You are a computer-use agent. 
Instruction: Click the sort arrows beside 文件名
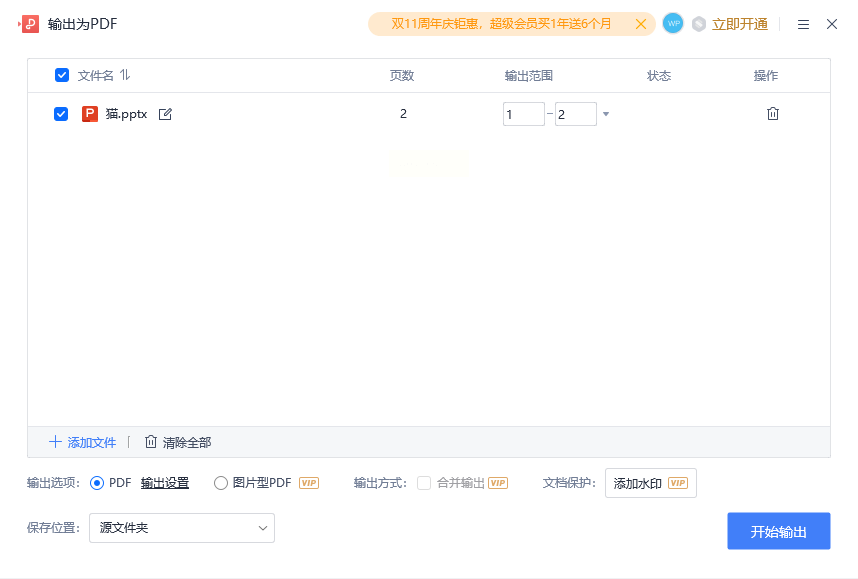point(125,74)
